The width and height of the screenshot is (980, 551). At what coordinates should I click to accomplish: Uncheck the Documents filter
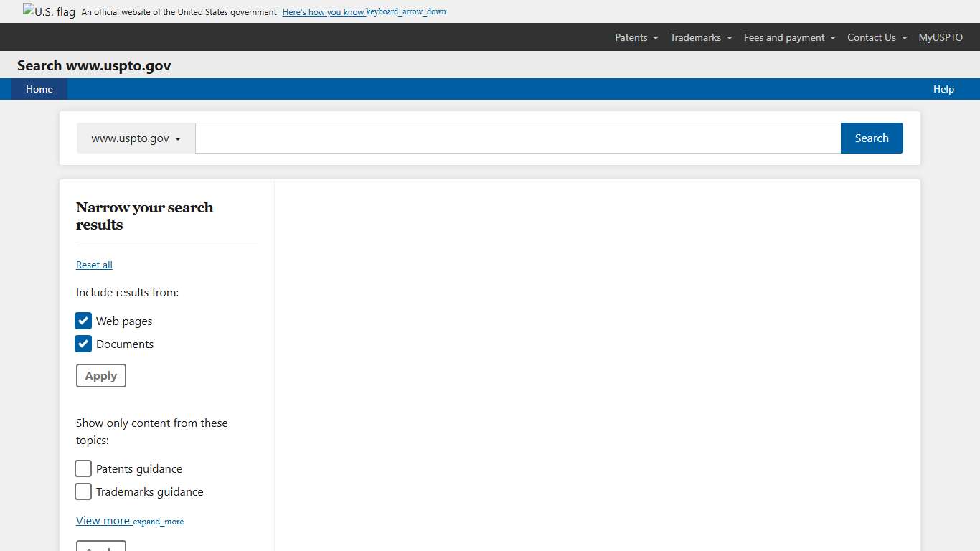pos(83,344)
